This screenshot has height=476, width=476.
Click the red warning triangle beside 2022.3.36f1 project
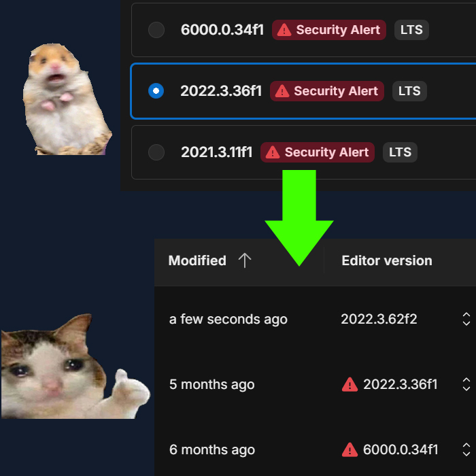(350, 385)
